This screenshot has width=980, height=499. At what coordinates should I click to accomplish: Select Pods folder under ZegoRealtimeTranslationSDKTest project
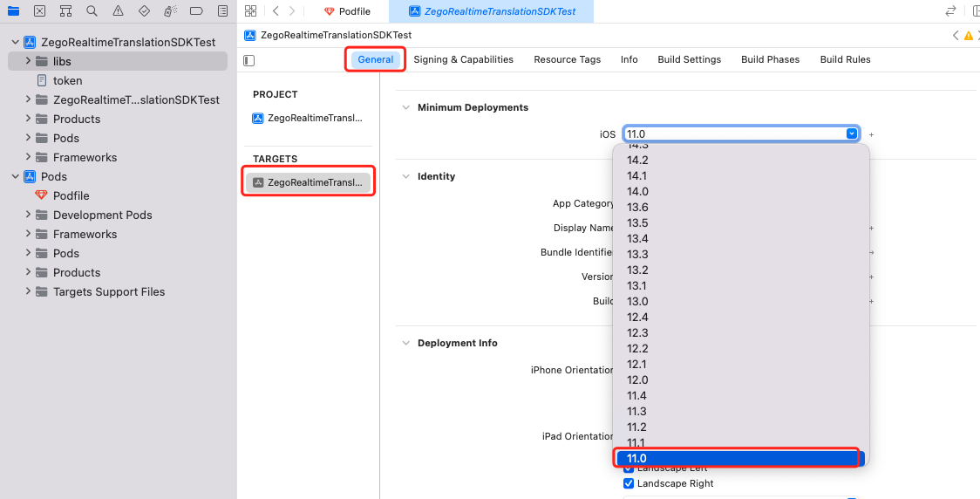(x=58, y=138)
